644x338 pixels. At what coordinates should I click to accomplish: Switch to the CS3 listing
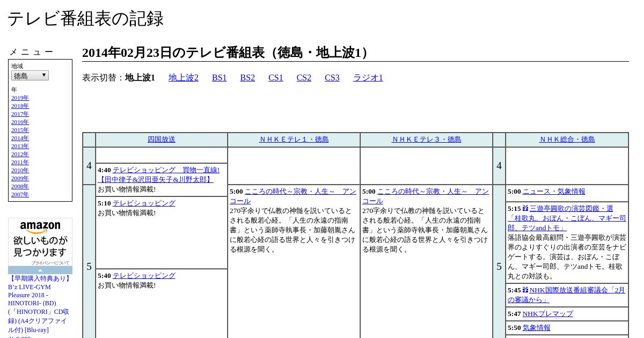click(x=332, y=78)
